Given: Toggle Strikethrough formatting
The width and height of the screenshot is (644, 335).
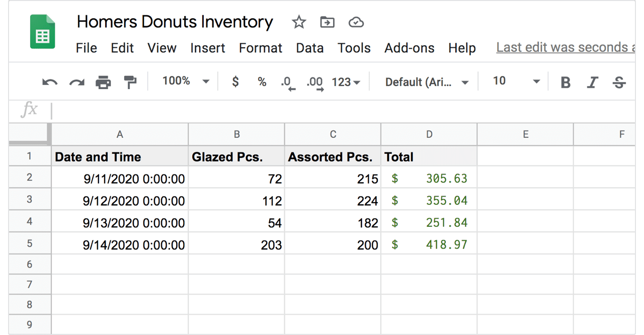Looking at the screenshot, I should 619,82.
